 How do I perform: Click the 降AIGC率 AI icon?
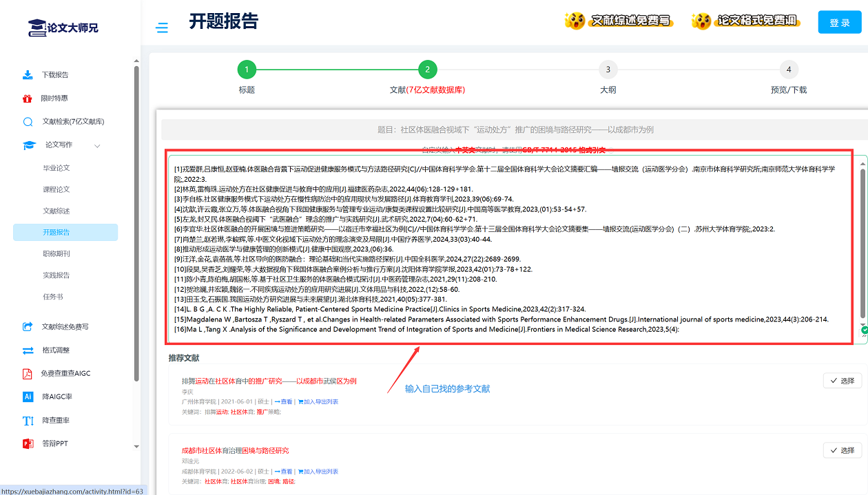pos(28,397)
